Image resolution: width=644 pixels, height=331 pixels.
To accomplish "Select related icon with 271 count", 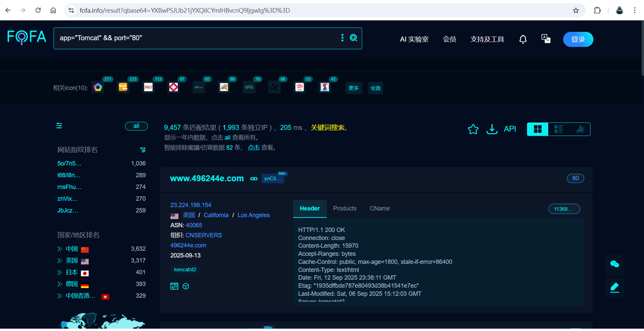I will tap(98, 87).
